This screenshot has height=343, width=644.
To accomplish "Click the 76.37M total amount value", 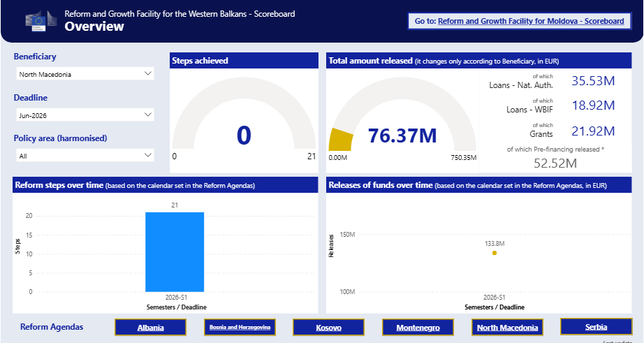I will [x=402, y=136].
